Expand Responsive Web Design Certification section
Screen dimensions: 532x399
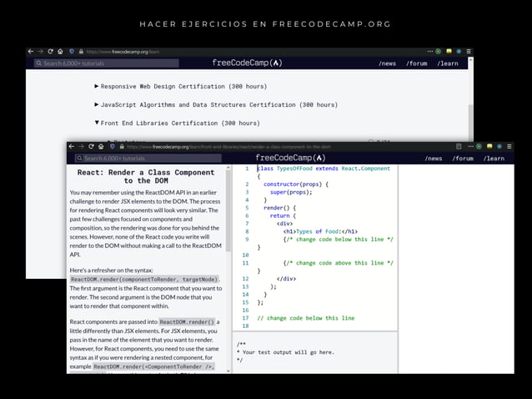(180, 86)
